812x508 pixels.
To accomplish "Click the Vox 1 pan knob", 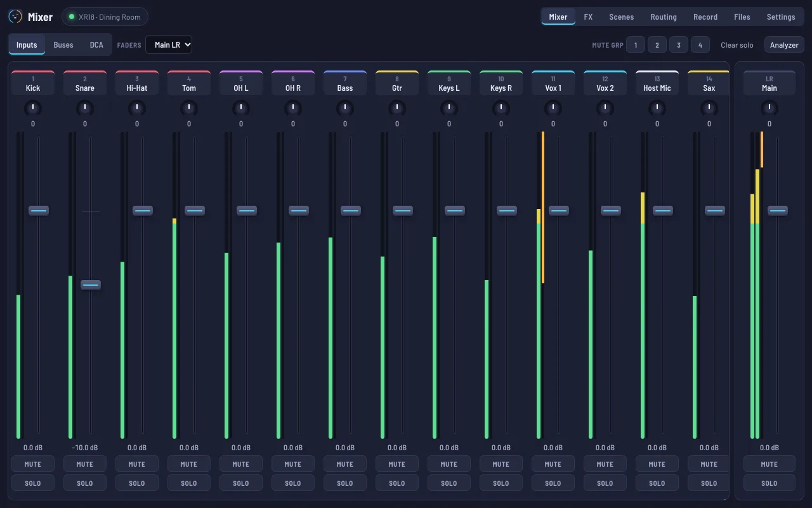I will coord(553,109).
